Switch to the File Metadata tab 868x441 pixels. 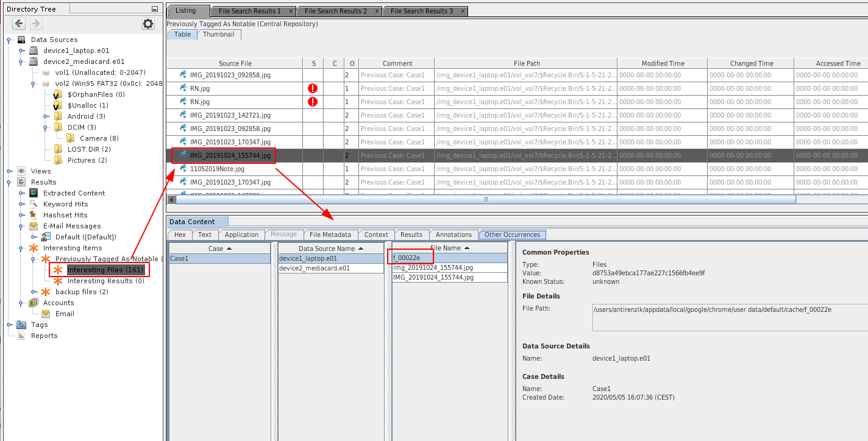click(x=330, y=235)
